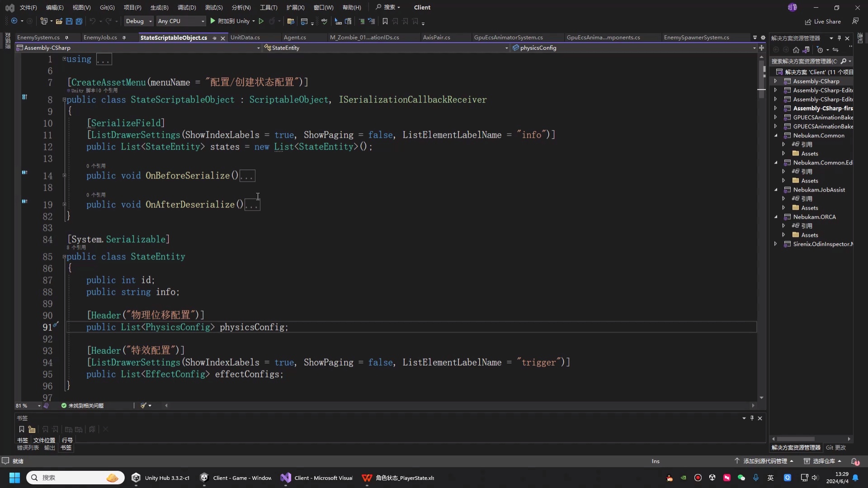Switch to the UnitData.cs tab
The width and height of the screenshot is (868, 488).
[245, 38]
